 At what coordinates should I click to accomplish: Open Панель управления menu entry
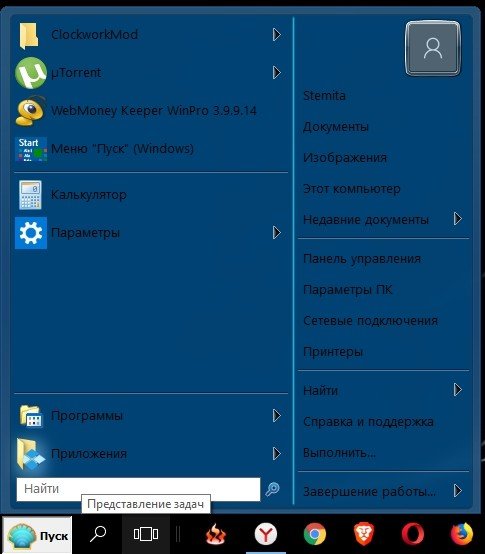[x=383, y=259]
